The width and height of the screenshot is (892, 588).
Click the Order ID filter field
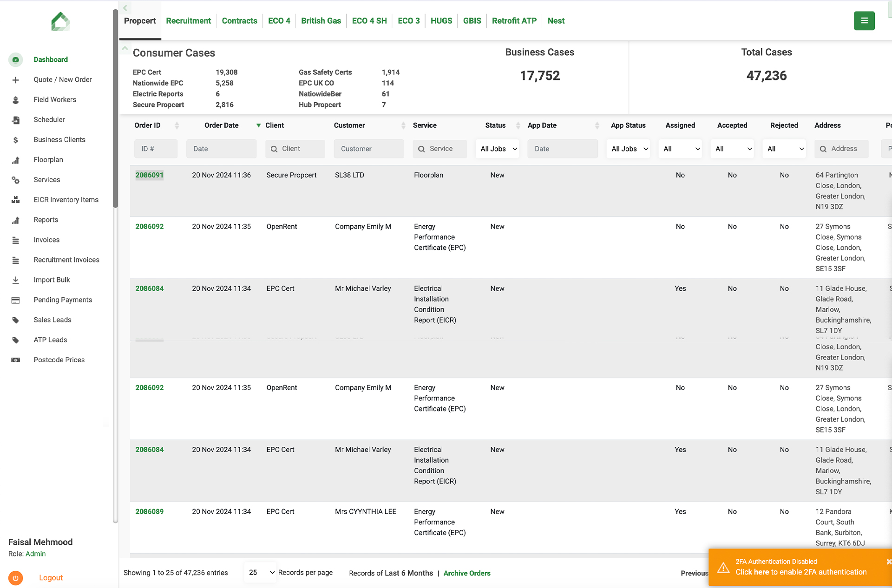(x=156, y=149)
